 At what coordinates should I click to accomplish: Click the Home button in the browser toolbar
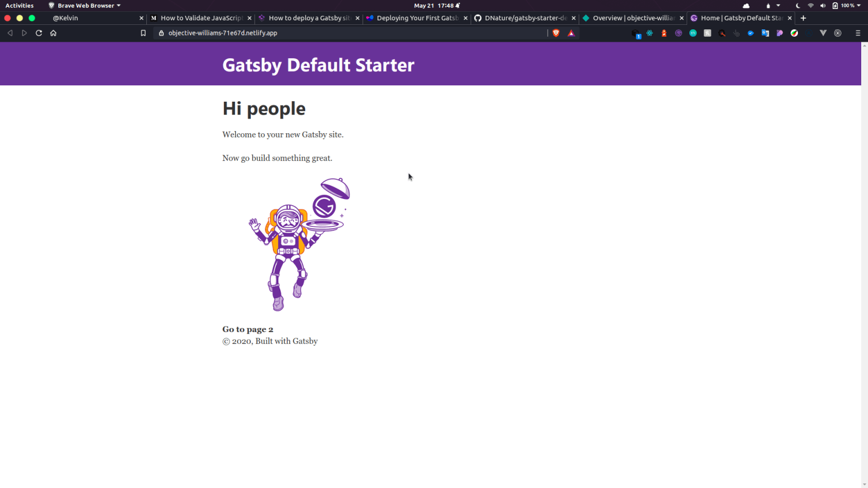[53, 33]
